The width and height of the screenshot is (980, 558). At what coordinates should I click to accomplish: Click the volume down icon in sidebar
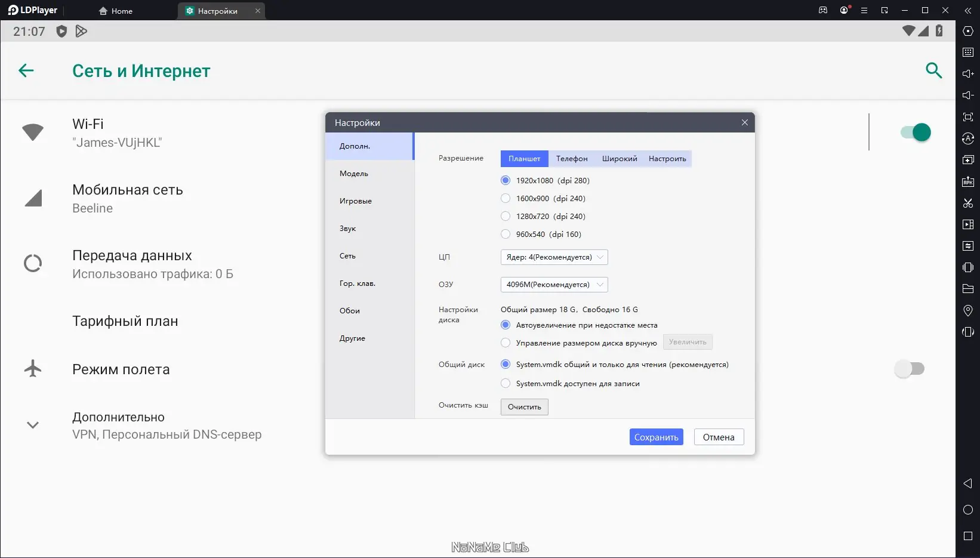click(x=968, y=95)
